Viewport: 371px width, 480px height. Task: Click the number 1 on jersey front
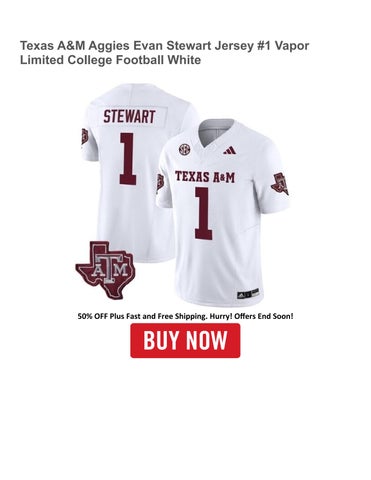(203, 213)
